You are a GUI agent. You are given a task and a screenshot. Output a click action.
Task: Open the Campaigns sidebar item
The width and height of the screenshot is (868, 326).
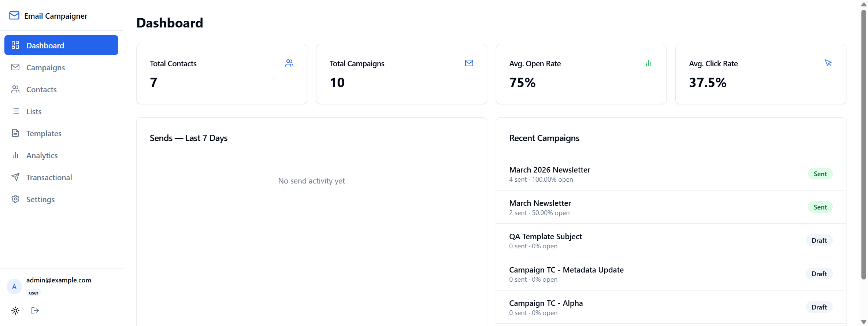click(x=61, y=67)
